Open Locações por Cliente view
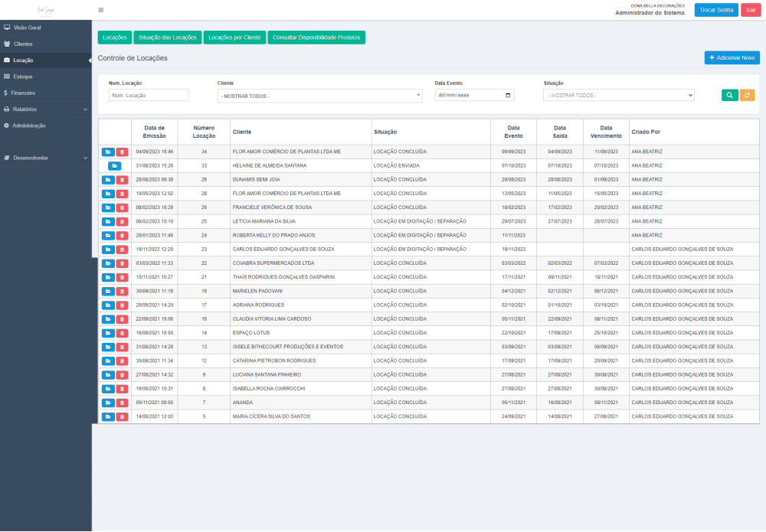 point(234,38)
